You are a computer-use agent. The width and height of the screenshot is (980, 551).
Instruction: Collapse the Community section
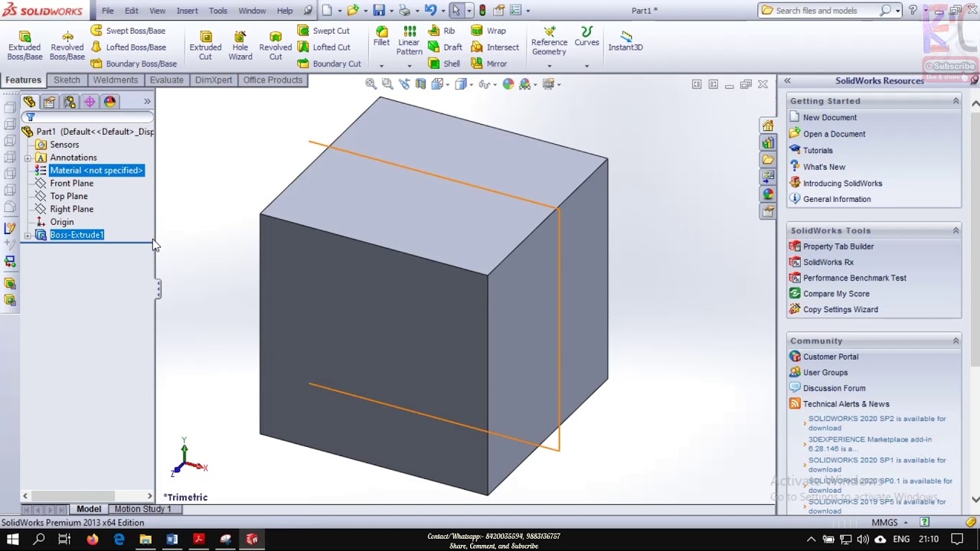click(x=955, y=341)
